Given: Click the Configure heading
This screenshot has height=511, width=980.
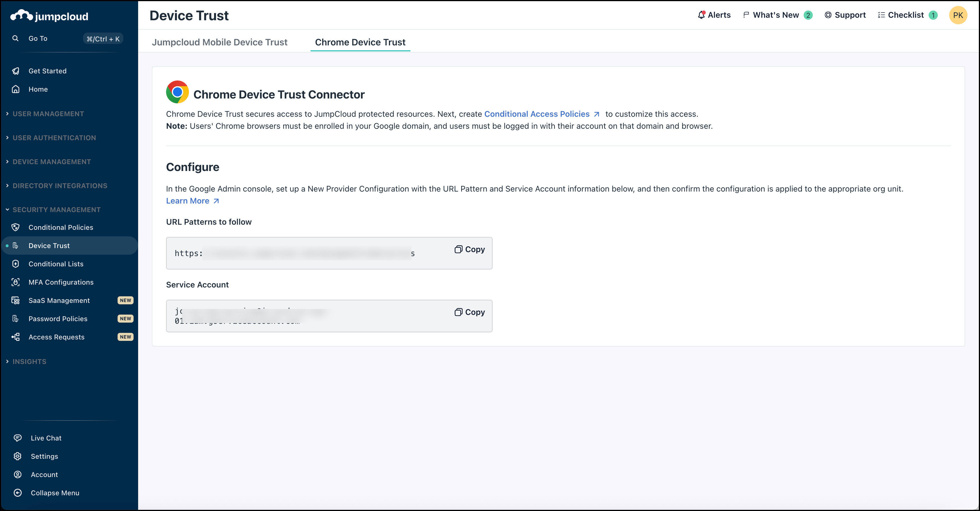Looking at the screenshot, I should tap(193, 167).
